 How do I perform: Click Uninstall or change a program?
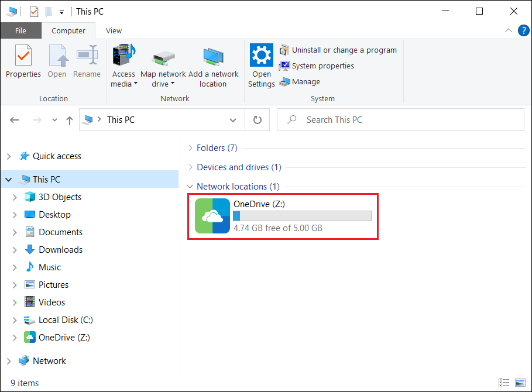coord(338,50)
